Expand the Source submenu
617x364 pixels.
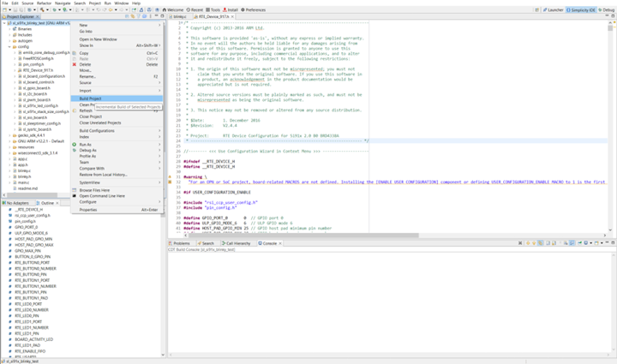(x=87, y=82)
